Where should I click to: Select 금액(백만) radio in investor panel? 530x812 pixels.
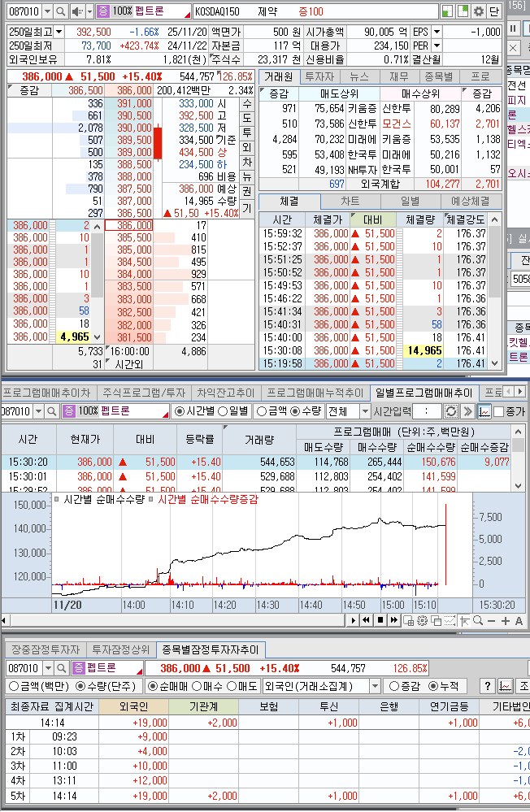(x=14, y=686)
